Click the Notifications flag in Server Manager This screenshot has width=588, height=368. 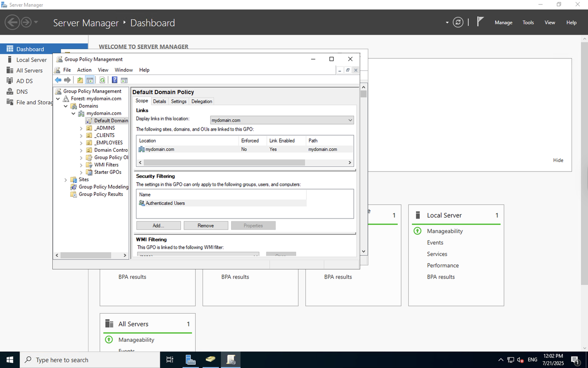[x=480, y=22]
